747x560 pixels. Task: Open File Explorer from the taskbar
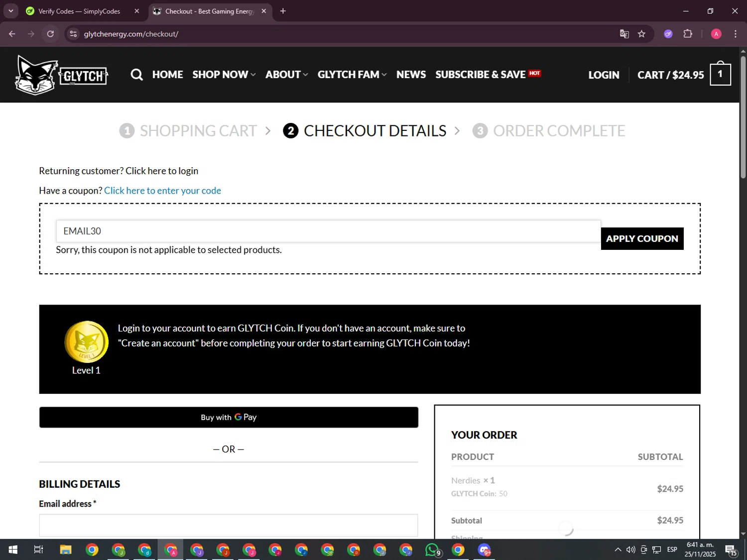click(x=66, y=550)
